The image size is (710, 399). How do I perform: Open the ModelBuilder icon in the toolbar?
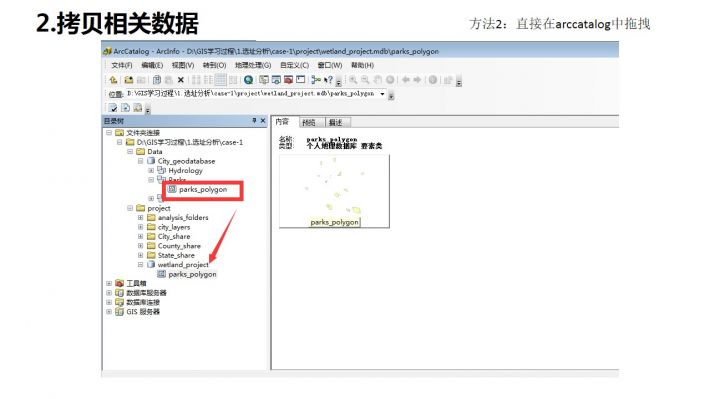316,80
